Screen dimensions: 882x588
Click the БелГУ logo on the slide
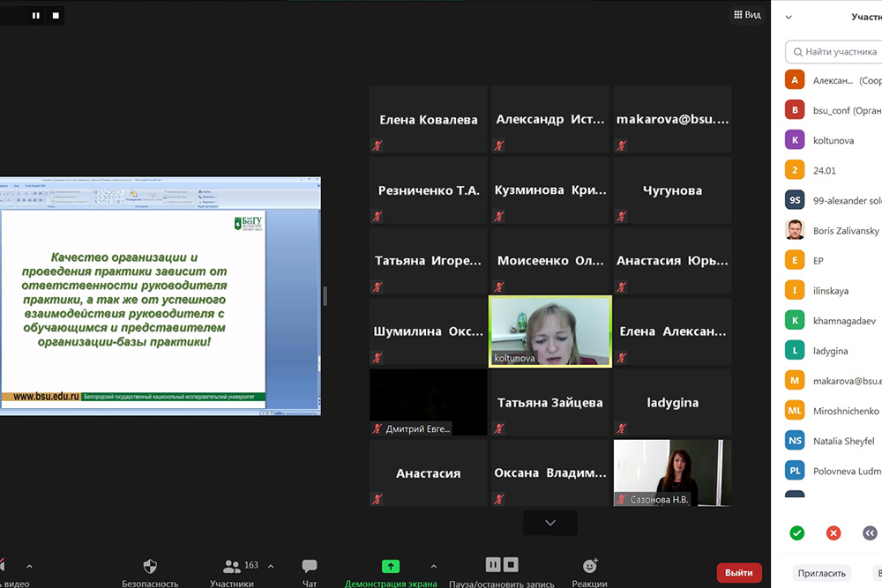(x=248, y=223)
